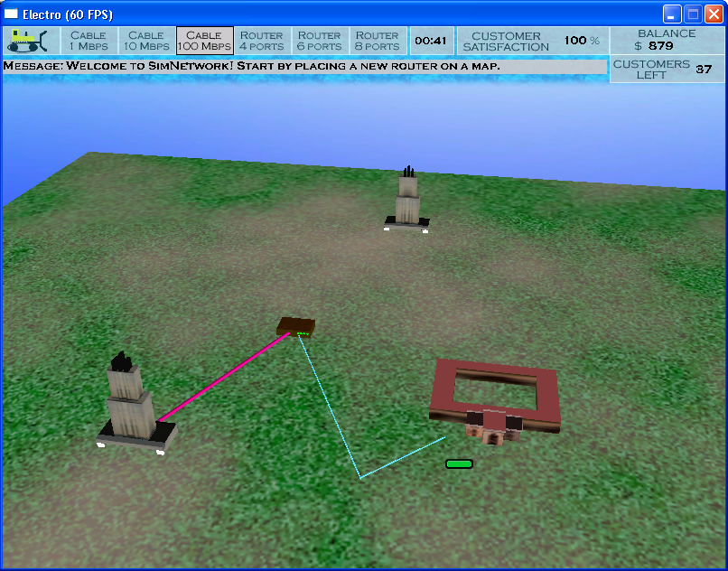Select the bulldozer demolish tool icon
Image resolution: width=728 pixels, height=571 pixels.
point(32,41)
